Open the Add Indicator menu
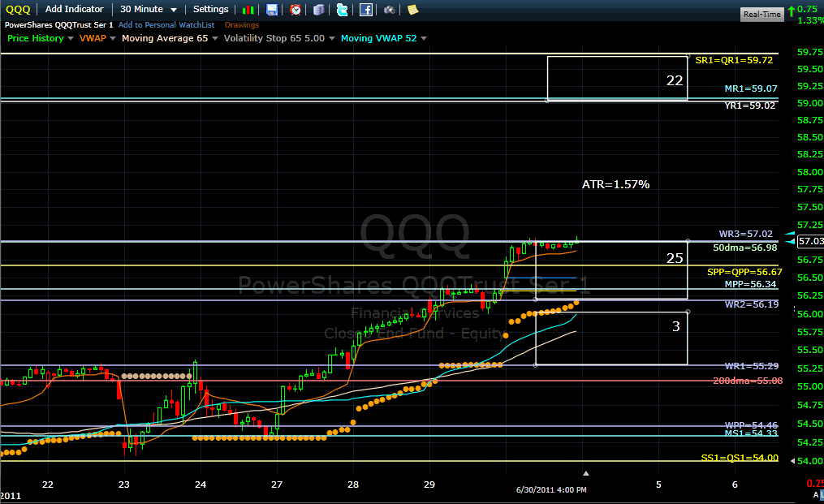The width and height of the screenshot is (824, 504). (74, 9)
